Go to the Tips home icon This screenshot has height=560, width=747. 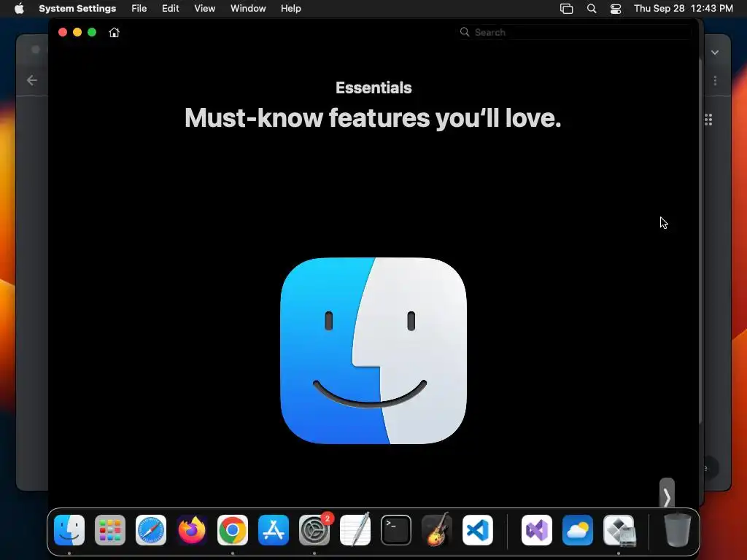tap(114, 32)
